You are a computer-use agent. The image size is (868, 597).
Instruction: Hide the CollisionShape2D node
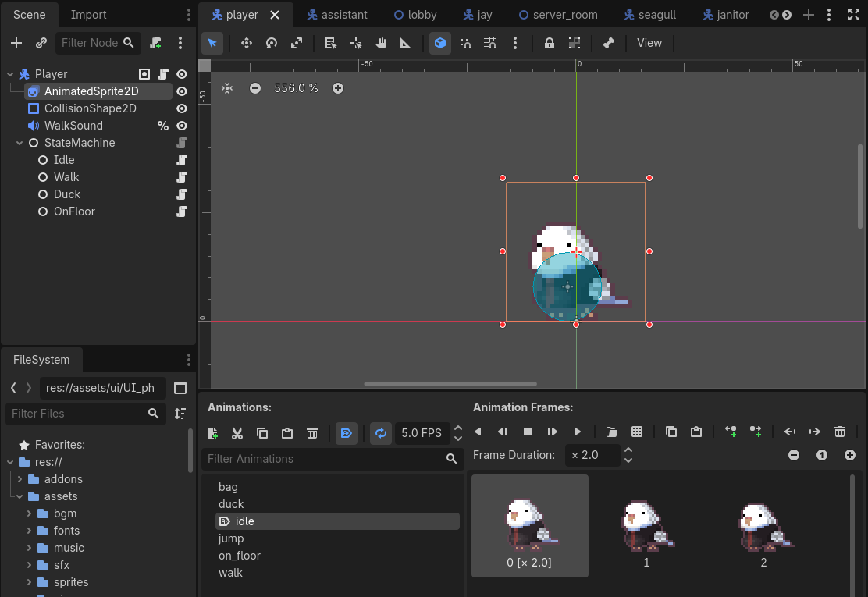(x=181, y=108)
